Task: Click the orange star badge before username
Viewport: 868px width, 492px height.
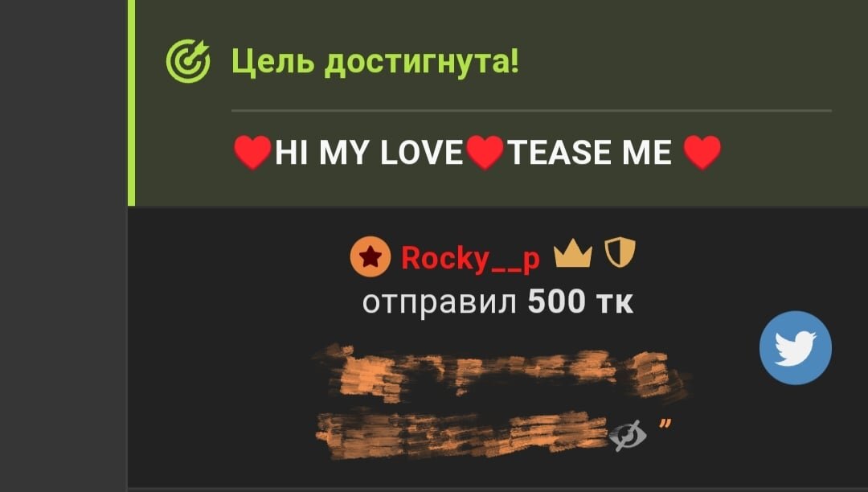Action: point(371,256)
